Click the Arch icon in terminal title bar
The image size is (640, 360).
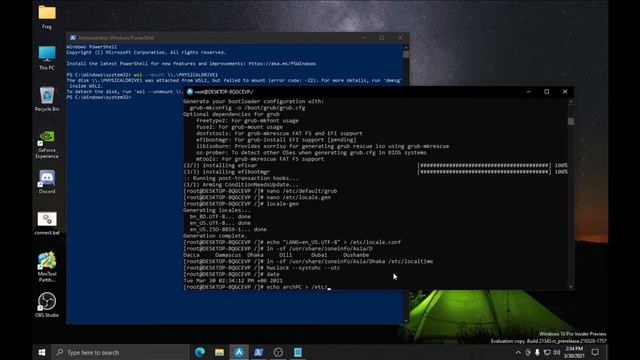click(190, 92)
